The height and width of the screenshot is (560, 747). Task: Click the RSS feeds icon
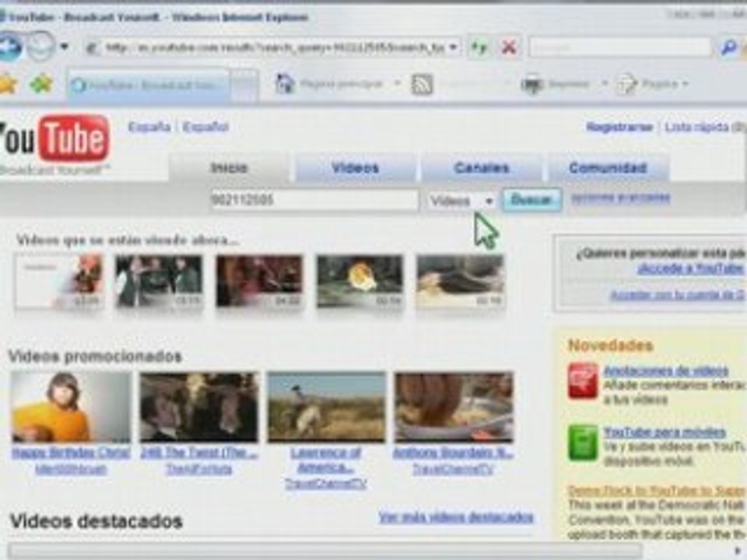click(422, 85)
